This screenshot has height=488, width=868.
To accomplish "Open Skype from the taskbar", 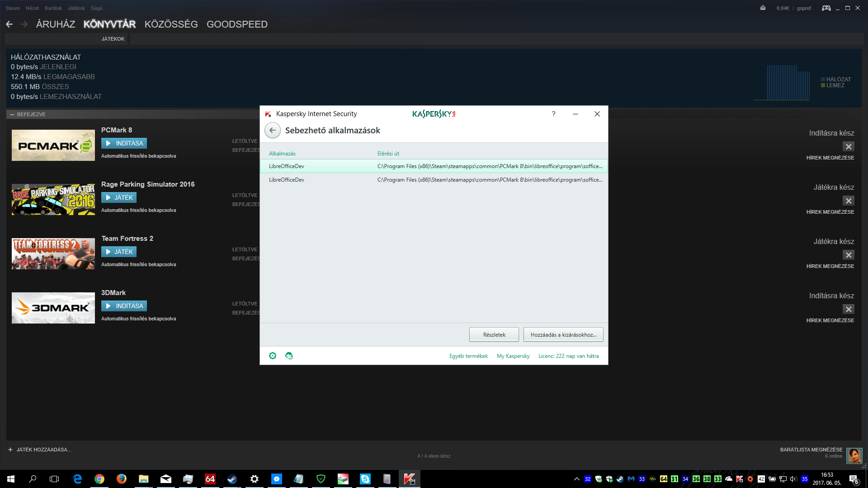I will pos(365,479).
